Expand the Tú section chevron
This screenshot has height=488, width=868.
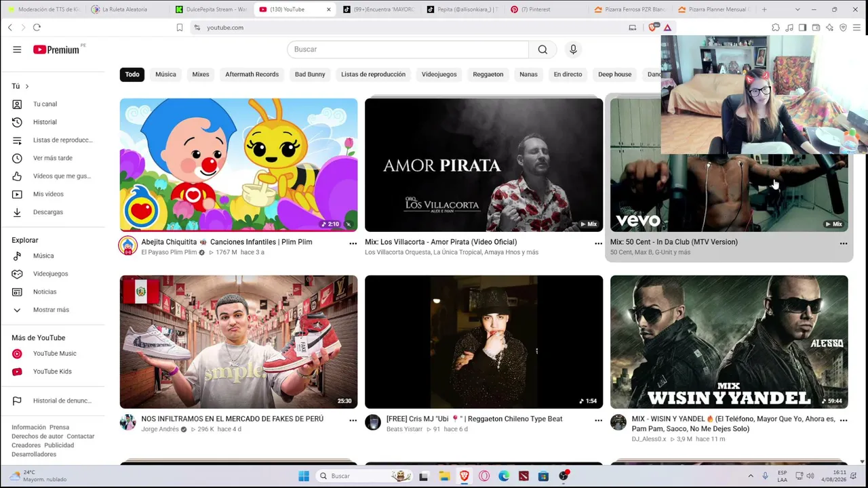coord(27,86)
